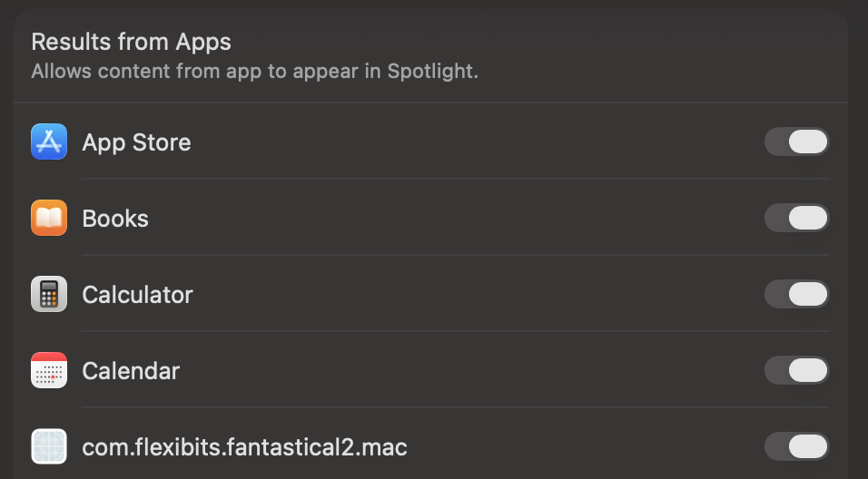The width and height of the screenshot is (868, 479).
Task: Click the orange Books app icon
Action: 49,219
